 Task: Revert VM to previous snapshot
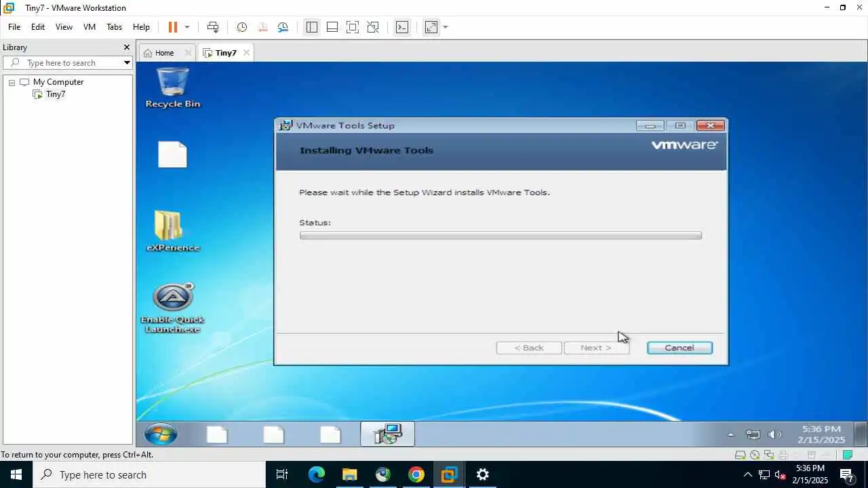[x=262, y=27]
